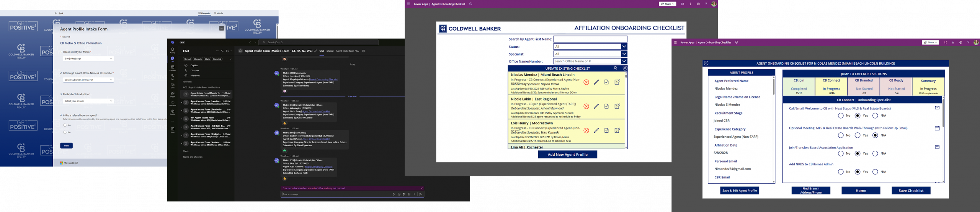This screenshot has height=212, width=980.
Task: Click the Teams search box
Action: tap(318, 42)
